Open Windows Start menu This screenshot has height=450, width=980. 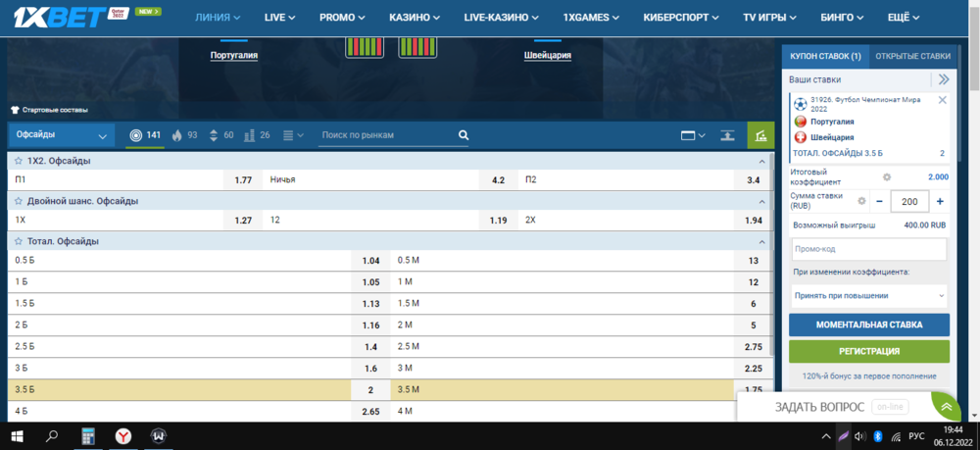pyautogui.click(x=15, y=435)
